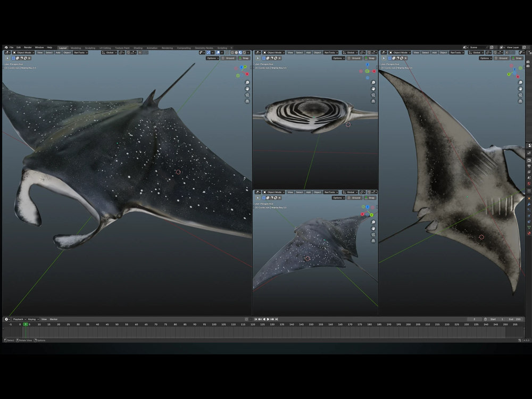
Task: Toggle orthographic grid gizmo in right viewport
Action: click(x=520, y=101)
